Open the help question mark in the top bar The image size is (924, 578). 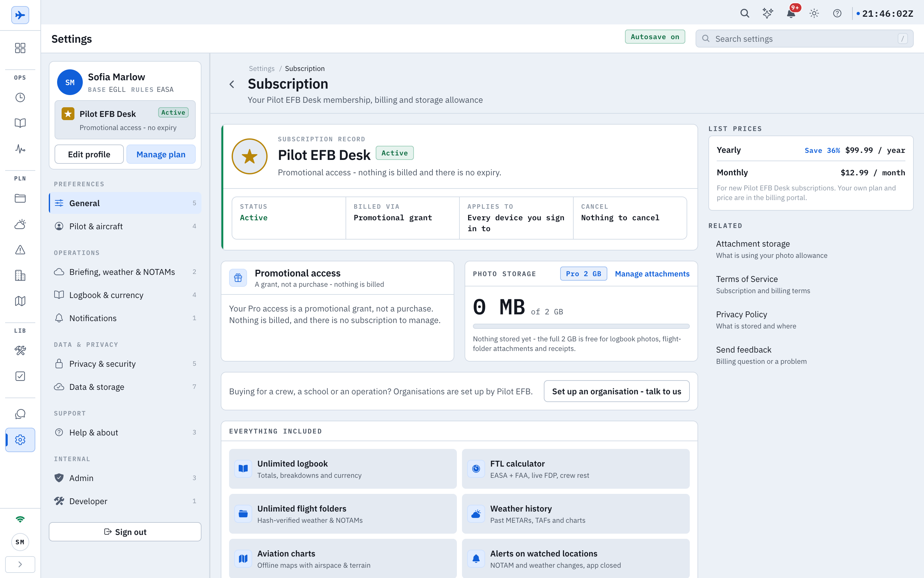click(837, 14)
